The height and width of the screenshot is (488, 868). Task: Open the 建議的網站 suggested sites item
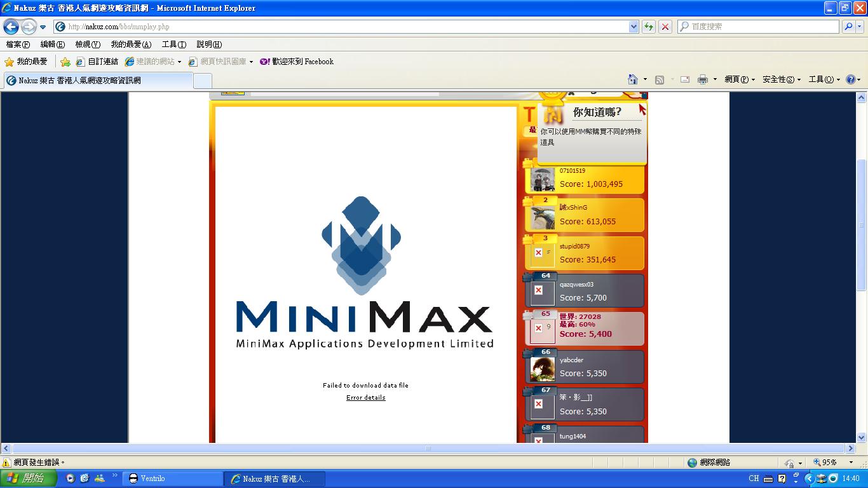153,62
